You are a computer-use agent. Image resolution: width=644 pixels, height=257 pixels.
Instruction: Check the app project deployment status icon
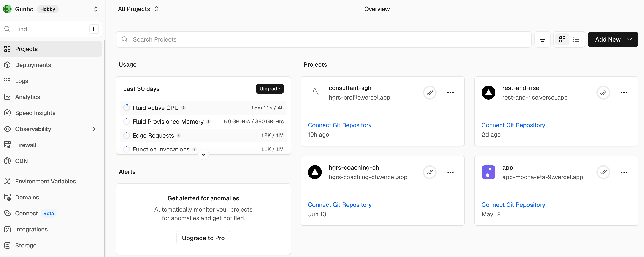(603, 172)
